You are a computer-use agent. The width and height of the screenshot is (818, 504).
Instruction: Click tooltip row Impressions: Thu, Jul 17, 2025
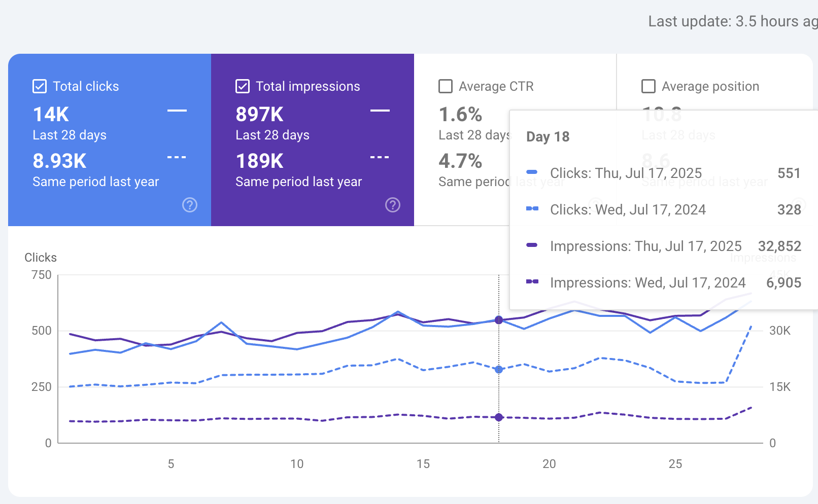(664, 246)
